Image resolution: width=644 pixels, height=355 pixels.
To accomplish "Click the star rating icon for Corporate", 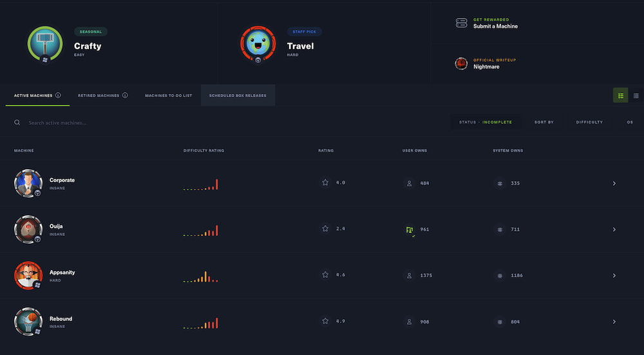I will tap(325, 183).
